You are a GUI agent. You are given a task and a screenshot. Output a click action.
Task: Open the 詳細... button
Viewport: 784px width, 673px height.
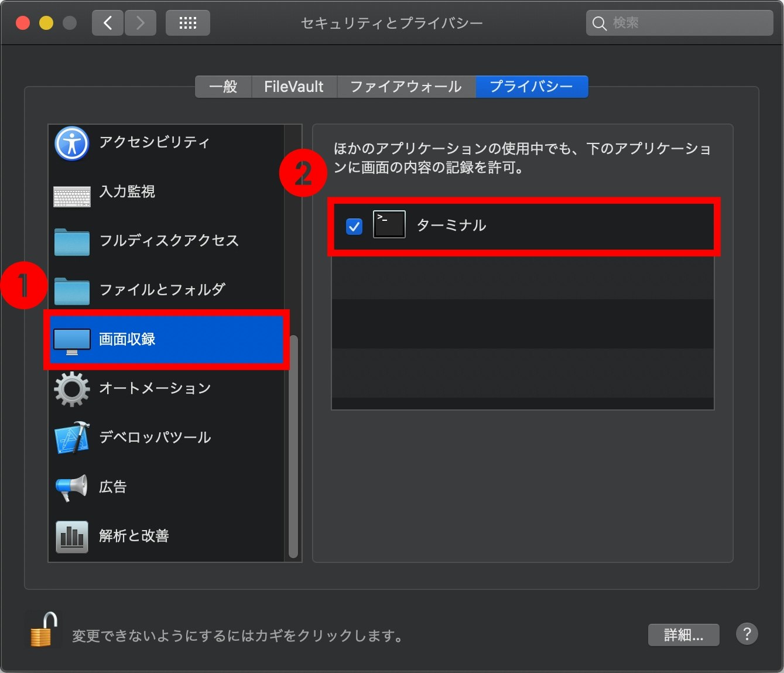(x=683, y=635)
